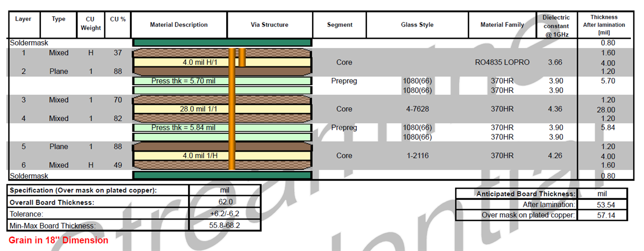Click the Type column header
This screenshot has width=644, height=251.
click(59, 19)
